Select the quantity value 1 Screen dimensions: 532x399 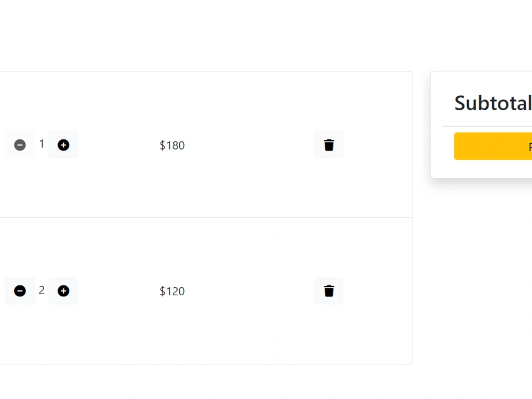pos(41,144)
